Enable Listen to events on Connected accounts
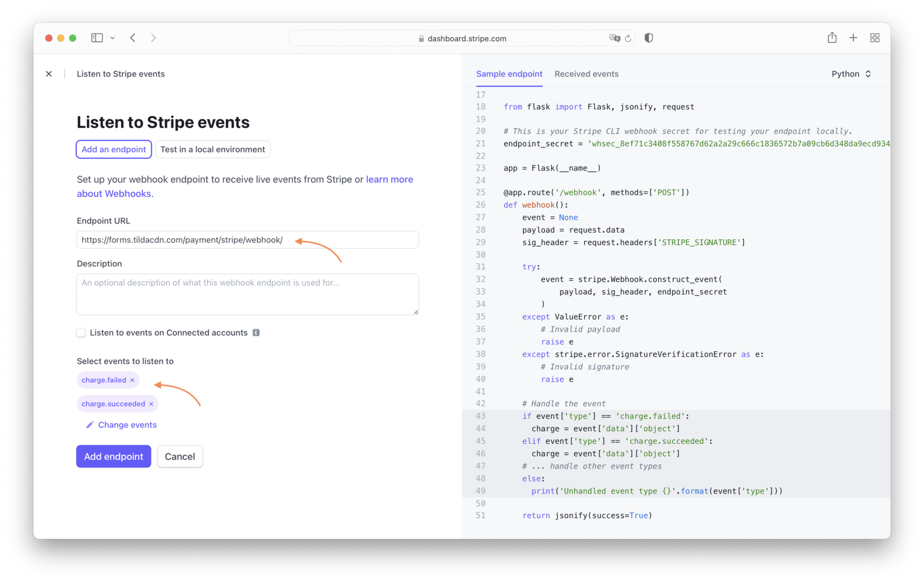 (x=81, y=333)
